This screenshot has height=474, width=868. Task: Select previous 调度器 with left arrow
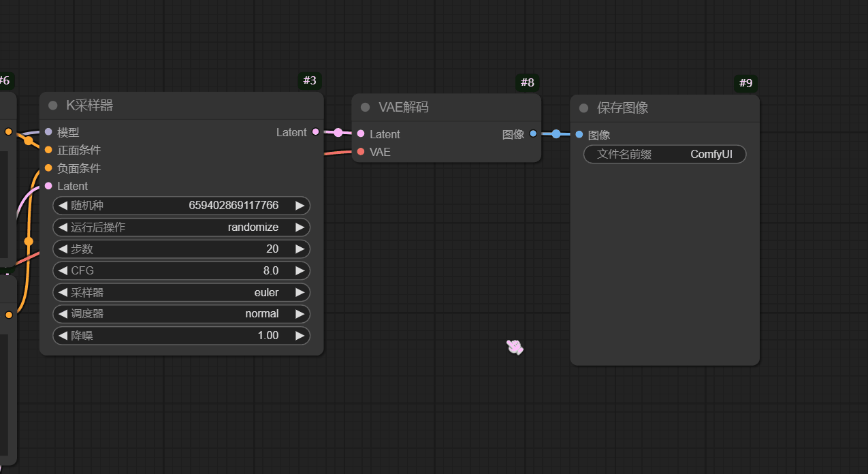coord(63,314)
